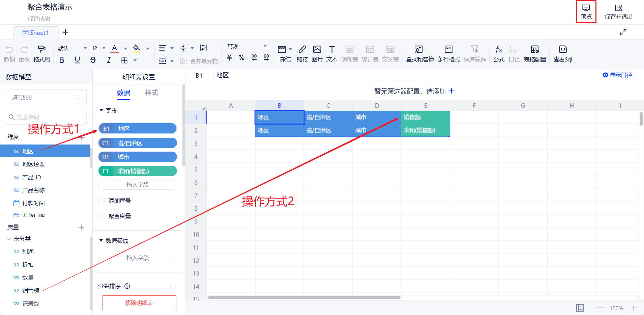Select the Sheet1 tab

point(36,33)
